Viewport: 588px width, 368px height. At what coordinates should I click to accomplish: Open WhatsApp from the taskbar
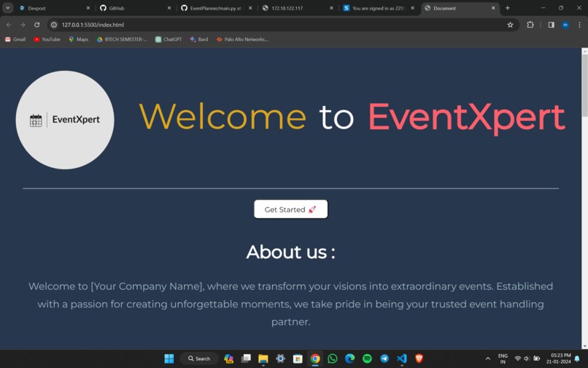332,359
